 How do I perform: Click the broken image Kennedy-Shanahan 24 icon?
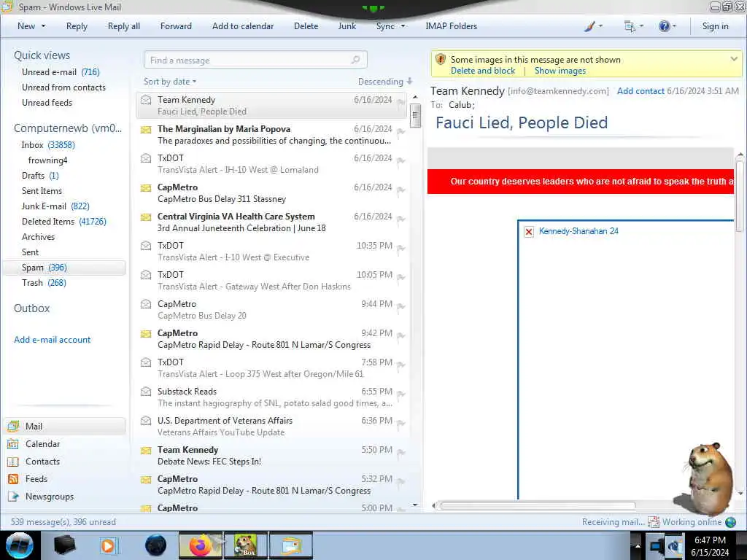[529, 232]
